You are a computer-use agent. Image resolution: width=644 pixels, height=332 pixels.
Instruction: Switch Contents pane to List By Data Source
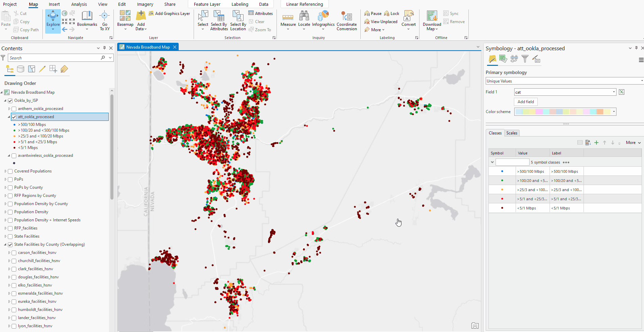(x=20, y=69)
